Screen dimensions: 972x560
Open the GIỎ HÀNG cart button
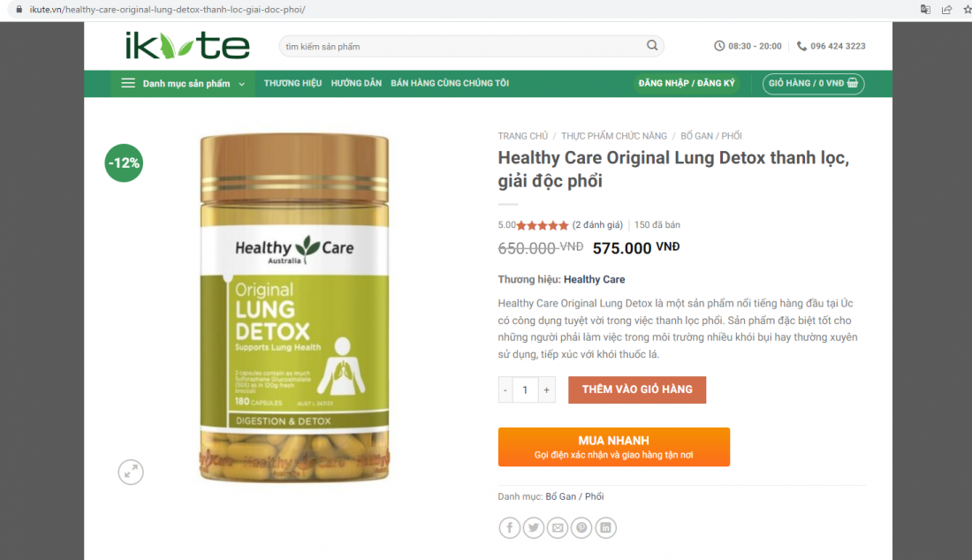[x=813, y=84]
